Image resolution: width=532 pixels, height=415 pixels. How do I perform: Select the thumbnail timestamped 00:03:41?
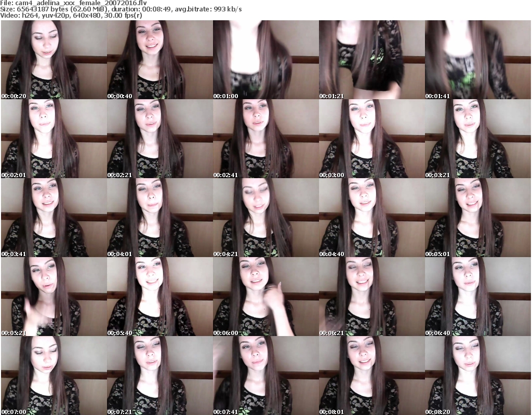54,218
